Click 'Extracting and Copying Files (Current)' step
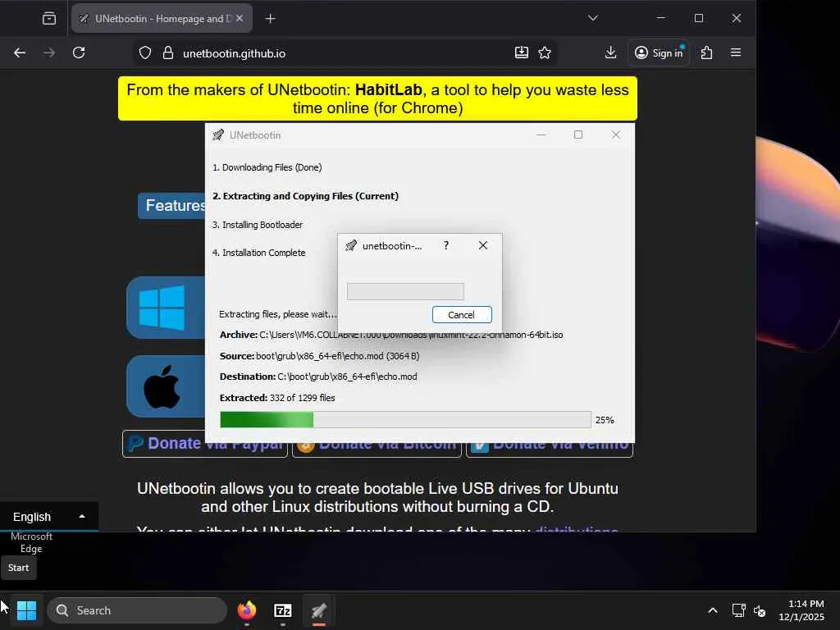840x630 pixels. tap(305, 196)
